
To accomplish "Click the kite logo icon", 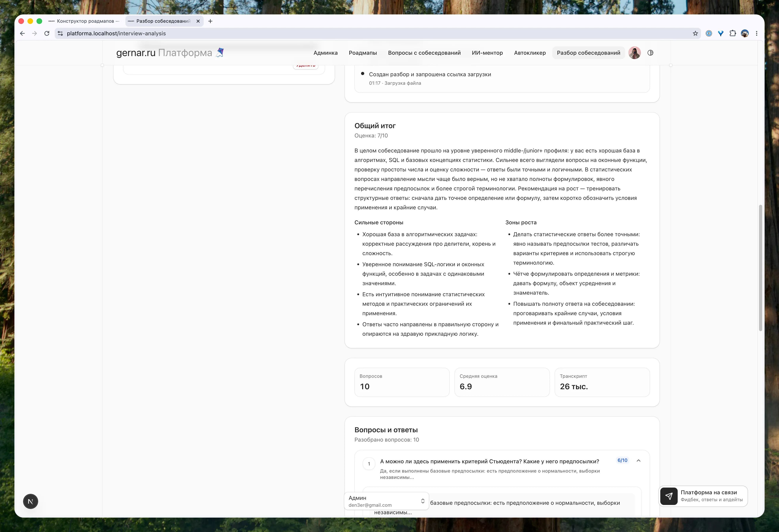I will 220,52.
